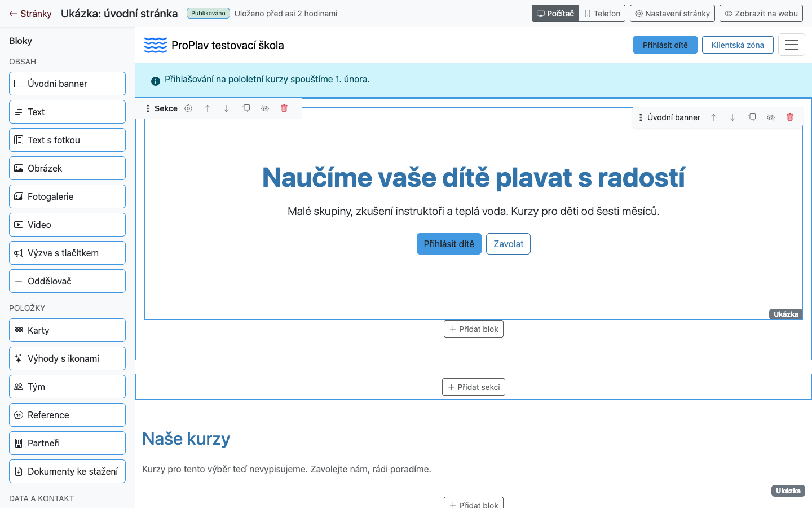Add Oddělovač block
Viewport: 812px width, 508px height.
pyautogui.click(x=67, y=281)
